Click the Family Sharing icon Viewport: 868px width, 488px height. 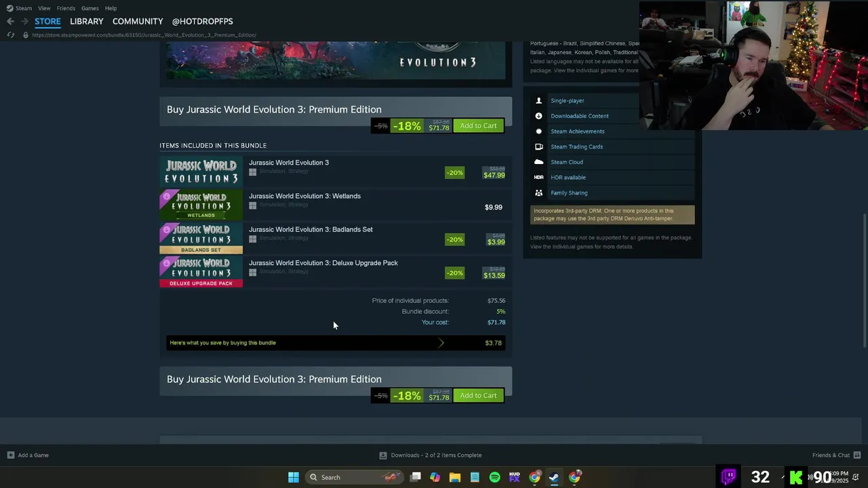(x=539, y=192)
